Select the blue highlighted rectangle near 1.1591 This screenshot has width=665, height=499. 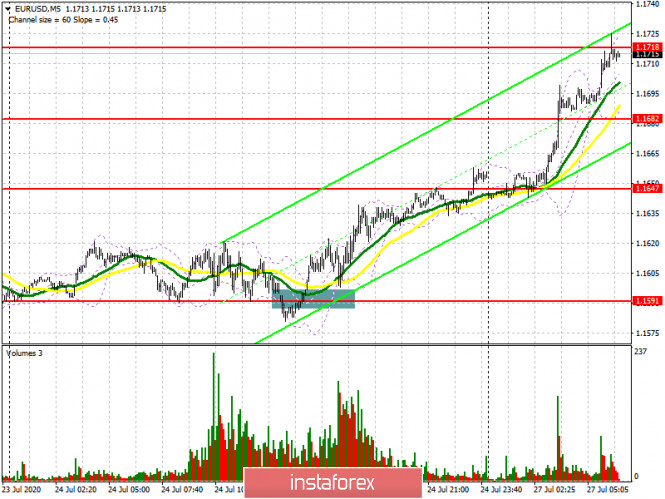313,298
